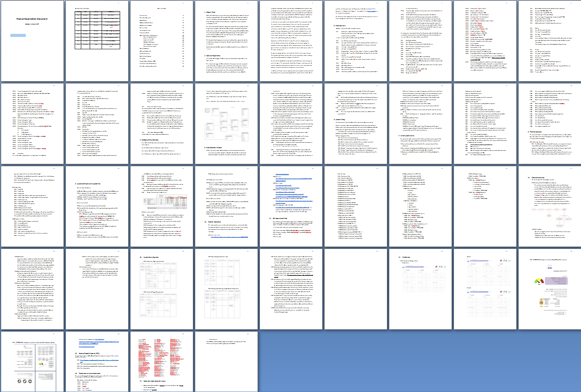This screenshot has width=581, height=392.
Task: Open the page with two stacked flow diagrams
Action: [162, 289]
